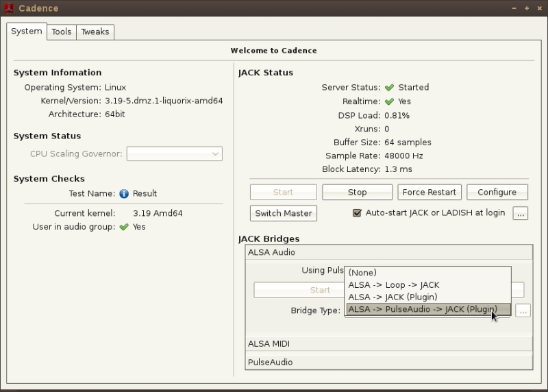This screenshot has height=392, width=548.
Task: Switch to the Tools tab
Action: [x=62, y=32]
